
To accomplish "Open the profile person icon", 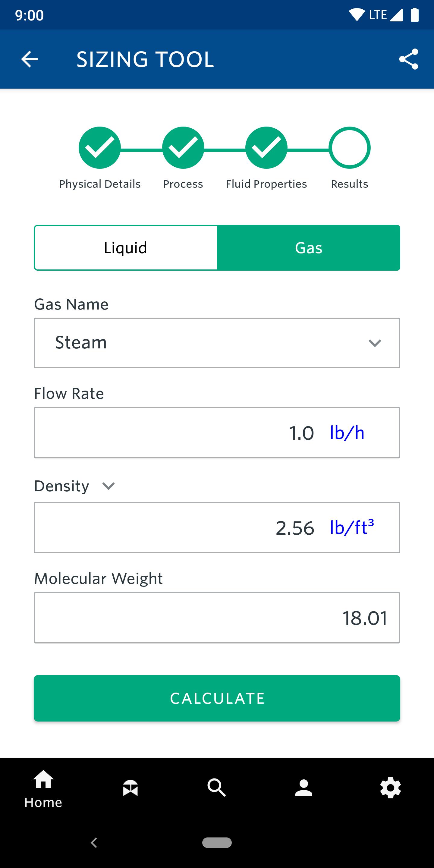I will tap(303, 788).
